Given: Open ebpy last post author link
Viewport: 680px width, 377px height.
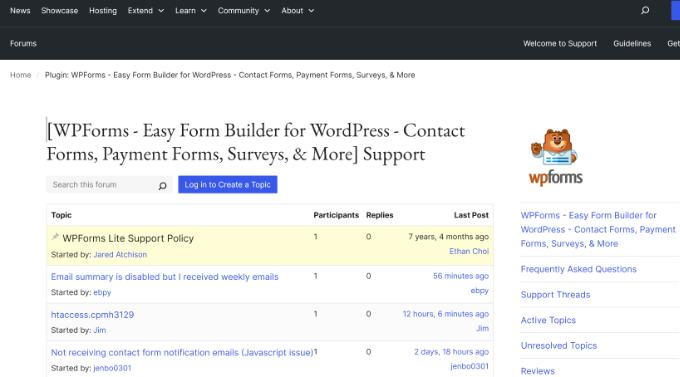Looking at the screenshot, I should click(x=480, y=291).
